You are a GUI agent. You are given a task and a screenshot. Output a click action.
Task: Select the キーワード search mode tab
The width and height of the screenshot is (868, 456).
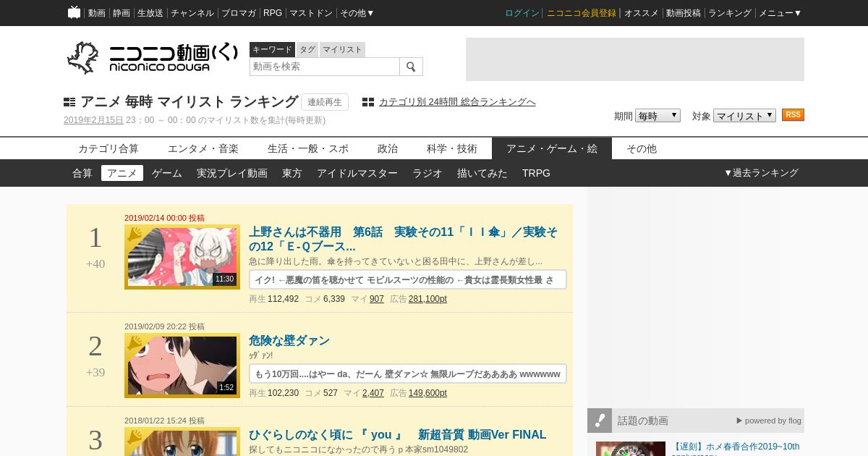[272, 49]
